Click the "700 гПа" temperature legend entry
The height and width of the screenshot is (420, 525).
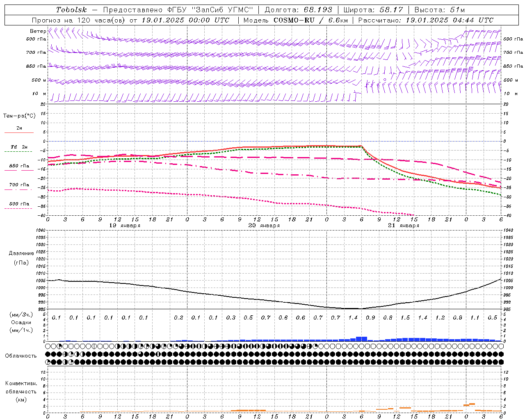pyautogui.click(x=19, y=185)
